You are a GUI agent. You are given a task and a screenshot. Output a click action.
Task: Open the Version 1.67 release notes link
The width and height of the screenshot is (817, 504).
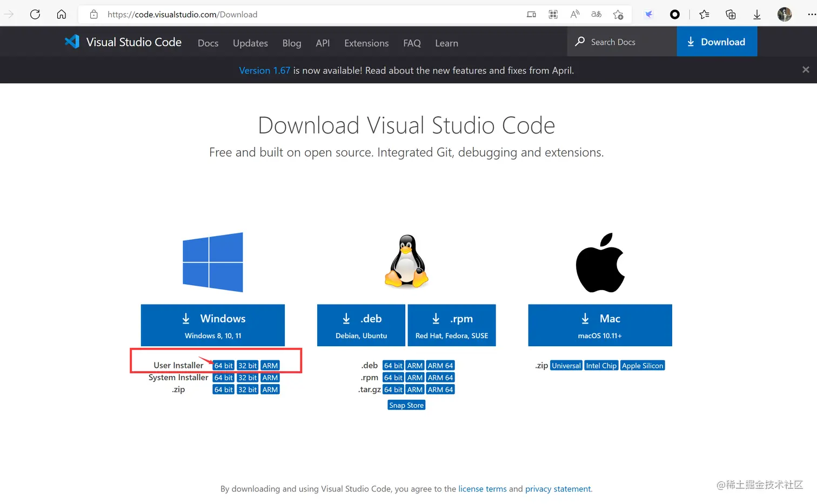264,70
